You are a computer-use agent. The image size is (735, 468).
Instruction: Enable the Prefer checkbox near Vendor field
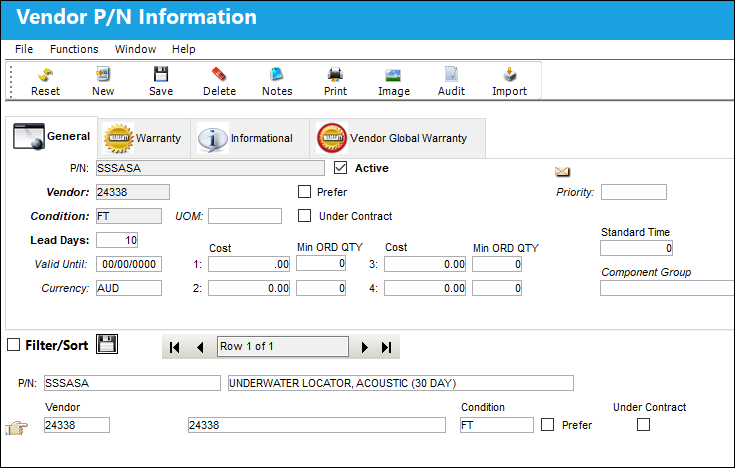(x=304, y=192)
